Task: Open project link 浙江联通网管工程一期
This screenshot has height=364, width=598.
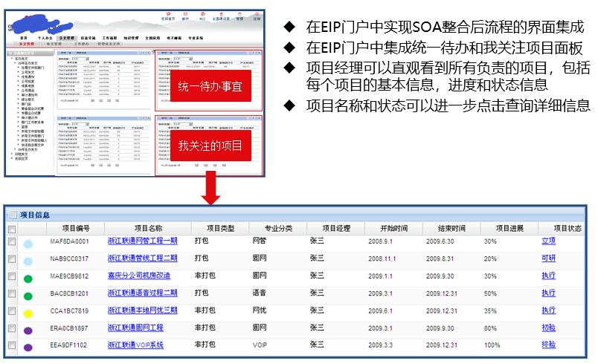Action: (x=143, y=241)
